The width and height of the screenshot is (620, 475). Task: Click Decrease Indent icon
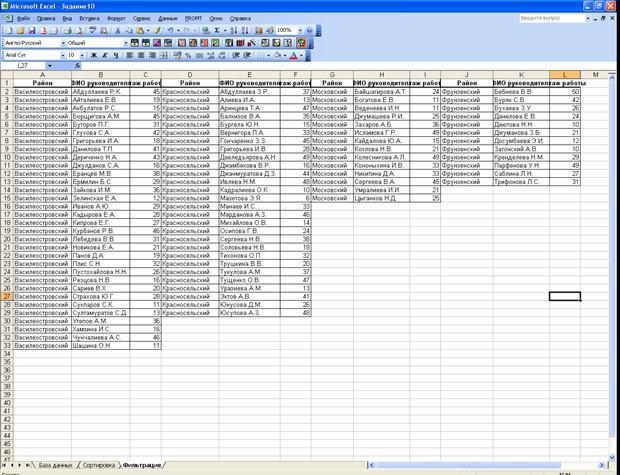(235, 55)
